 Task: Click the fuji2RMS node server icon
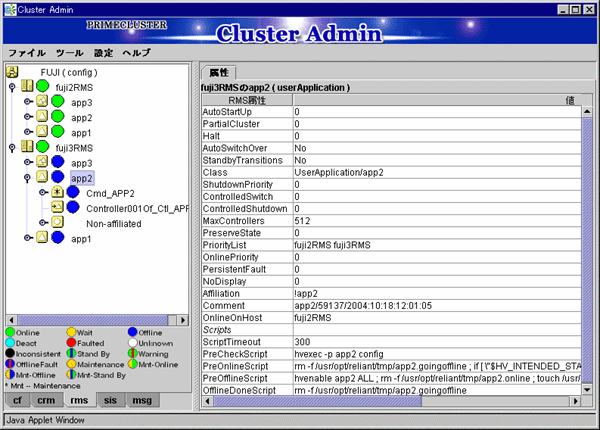click(x=27, y=85)
